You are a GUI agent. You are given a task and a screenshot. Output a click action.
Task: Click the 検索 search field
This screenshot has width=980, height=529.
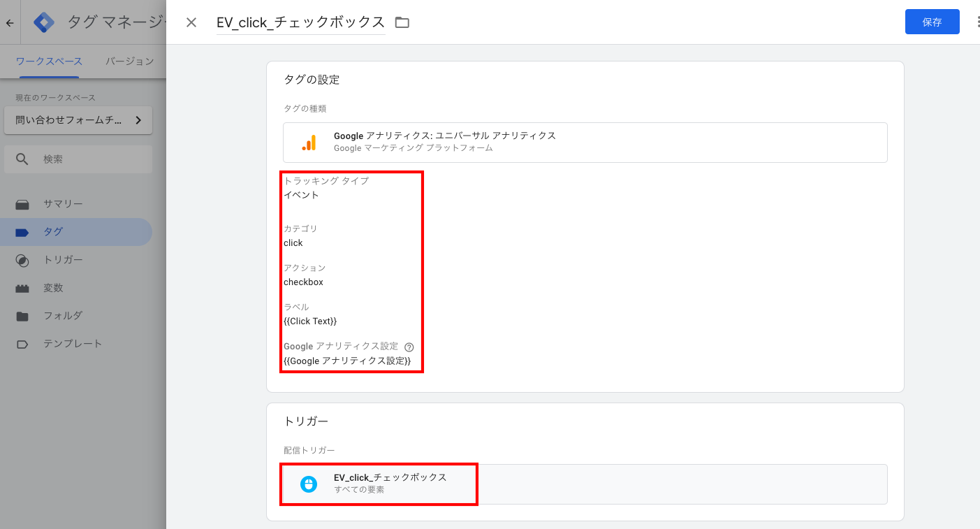pyautogui.click(x=78, y=159)
